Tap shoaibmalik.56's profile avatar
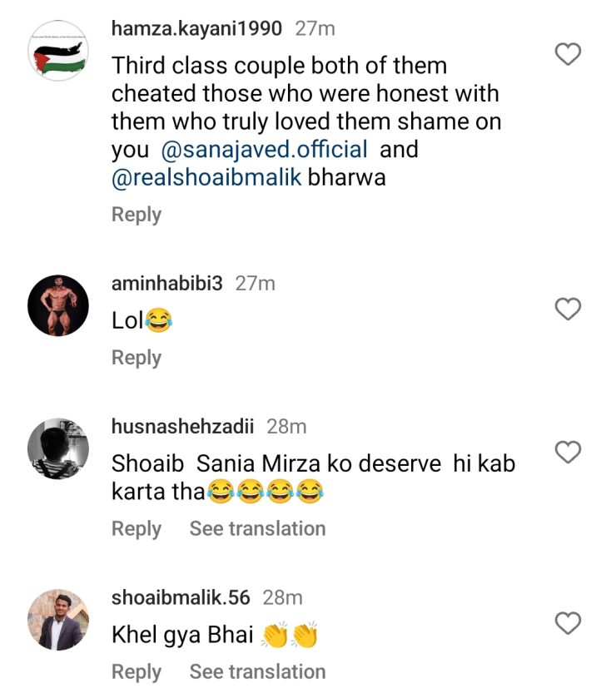616x698 pixels. pos(58,620)
